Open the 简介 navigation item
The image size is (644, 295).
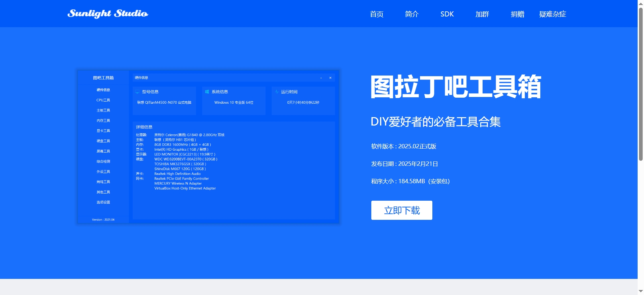(x=412, y=14)
